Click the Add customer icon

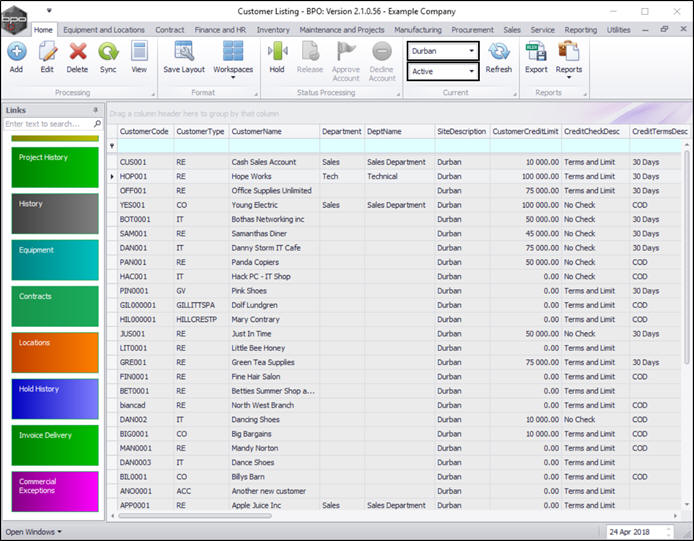click(x=16, y=55)
